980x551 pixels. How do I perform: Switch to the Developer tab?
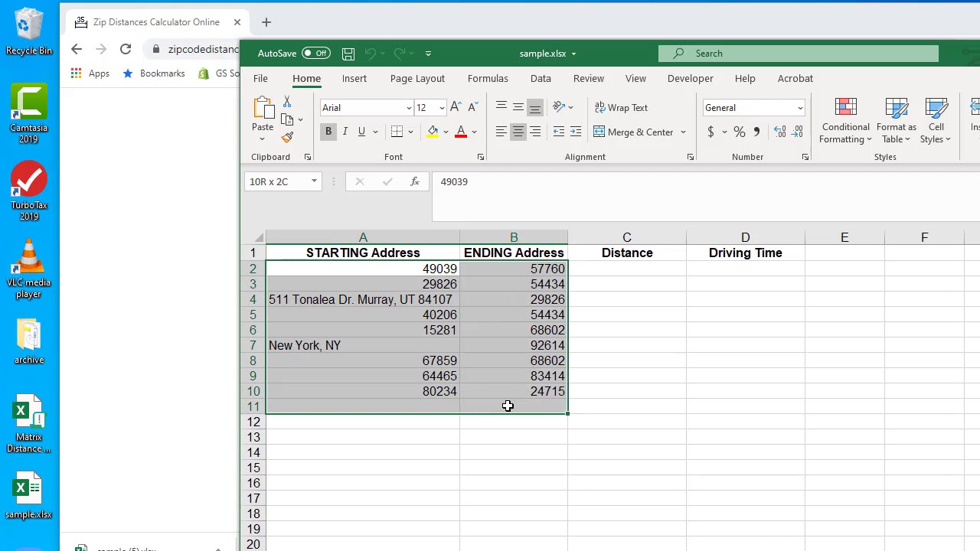pos(690,78)
